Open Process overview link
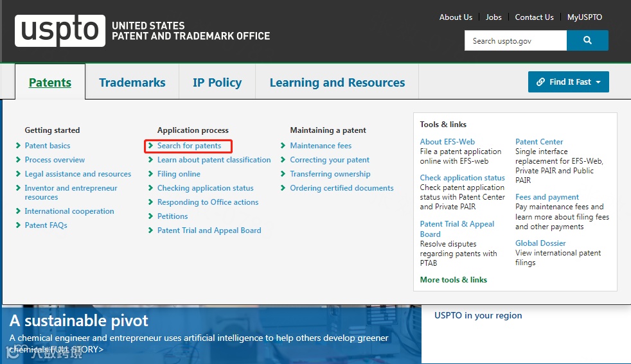The width and height of the screenshot is (631, 364). coord(55,160)
